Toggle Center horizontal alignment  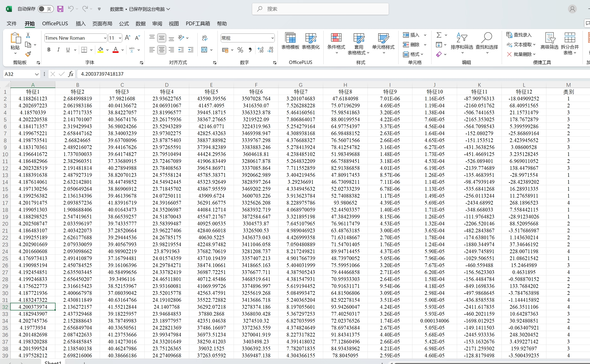[x=162, y=50]
